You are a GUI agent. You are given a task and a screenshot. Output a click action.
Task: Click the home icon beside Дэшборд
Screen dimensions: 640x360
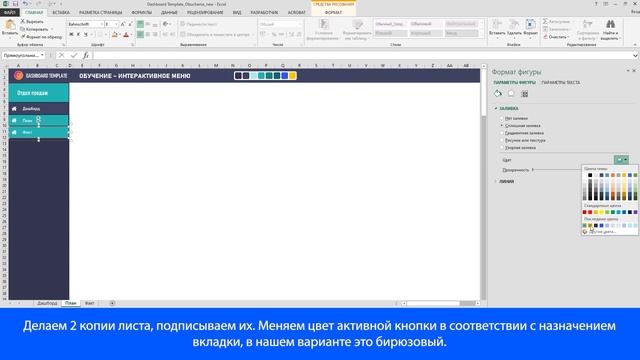(14, 109)
